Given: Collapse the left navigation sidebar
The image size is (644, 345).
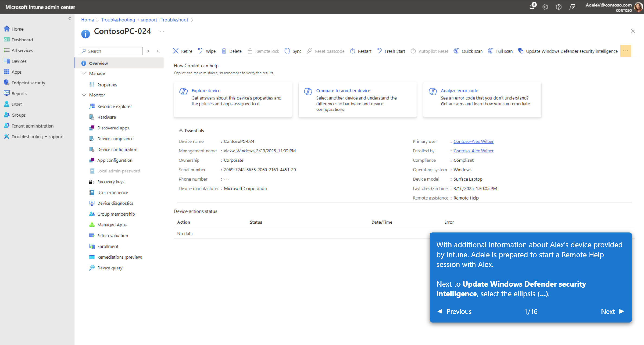Looking at the screenshot, I should [70, 18].
